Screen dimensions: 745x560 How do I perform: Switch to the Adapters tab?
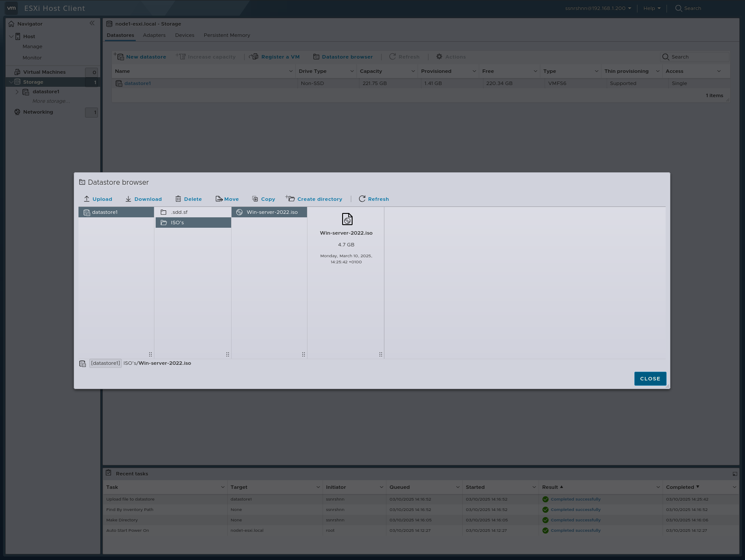[154, 35]
